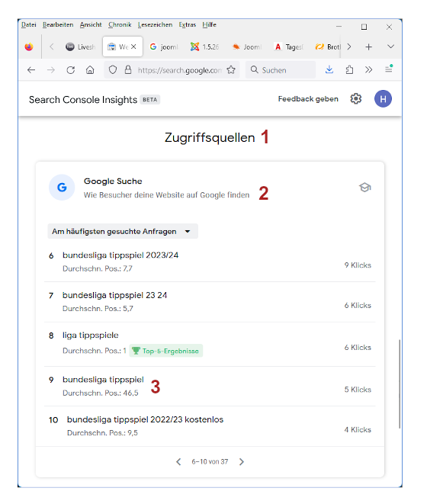Click the 6–10 von 37 pagination text
The height and width of the screenshot is (504, 427).
point(210,462)
